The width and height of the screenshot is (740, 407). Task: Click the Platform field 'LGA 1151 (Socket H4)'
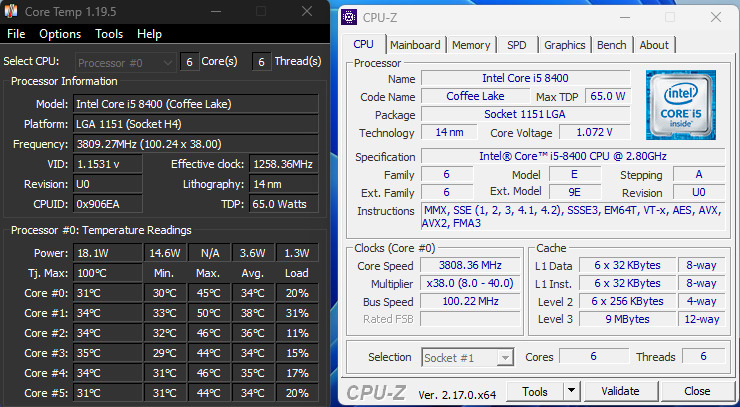point(196,124)
